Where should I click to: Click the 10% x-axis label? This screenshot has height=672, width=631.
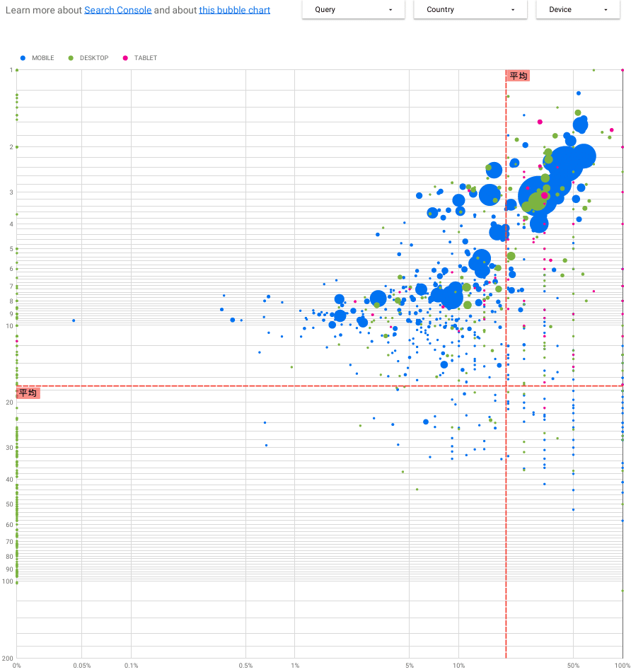pos(458,666)
